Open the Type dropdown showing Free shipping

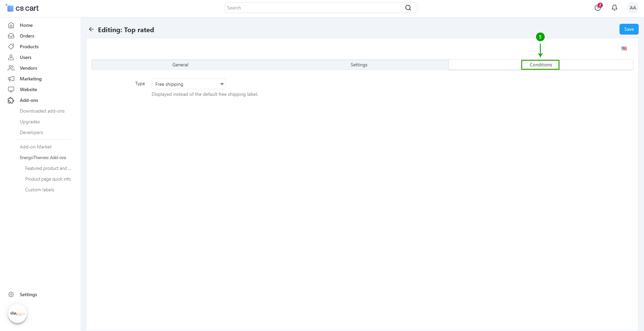[188, 84]
